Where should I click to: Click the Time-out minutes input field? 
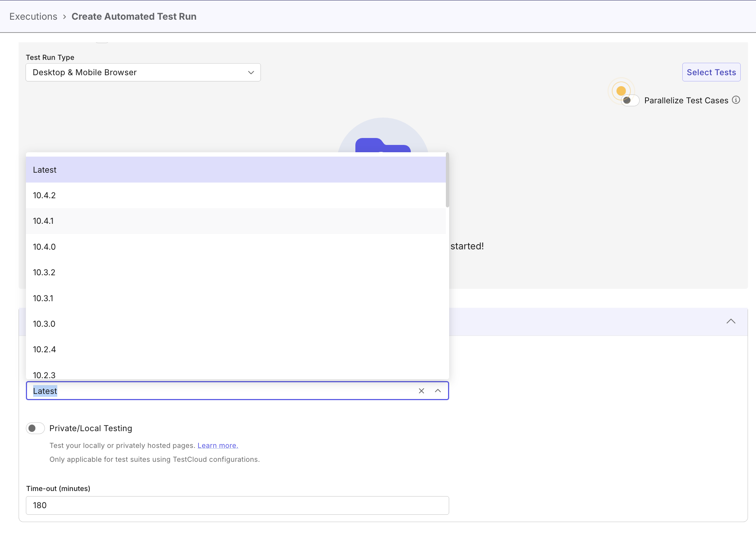point(237,505)
